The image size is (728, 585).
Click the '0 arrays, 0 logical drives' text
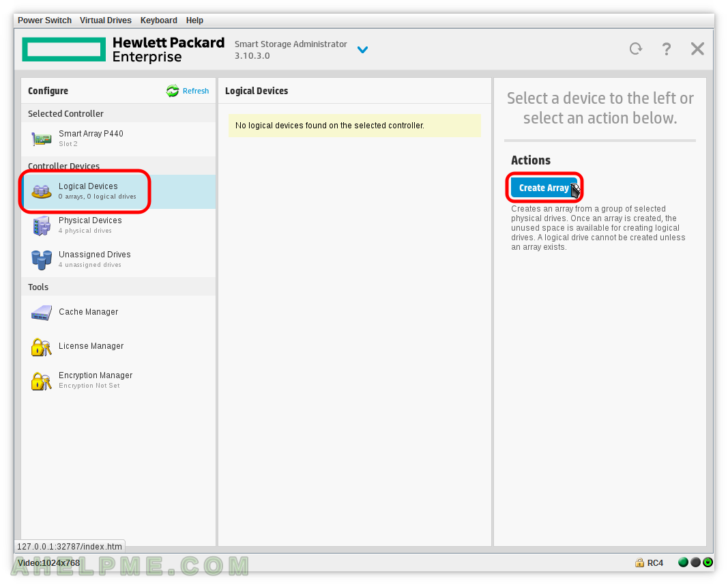[98, 197]
